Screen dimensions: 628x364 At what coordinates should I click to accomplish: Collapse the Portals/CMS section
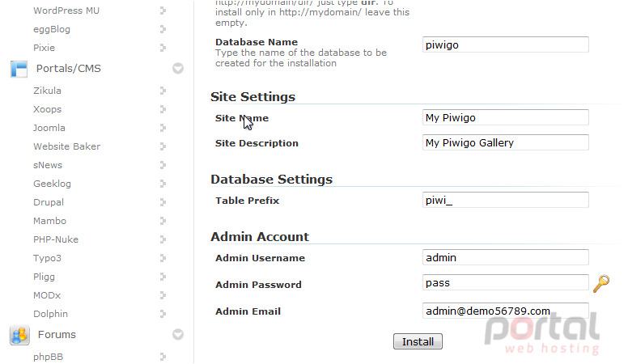click(178, 69)
